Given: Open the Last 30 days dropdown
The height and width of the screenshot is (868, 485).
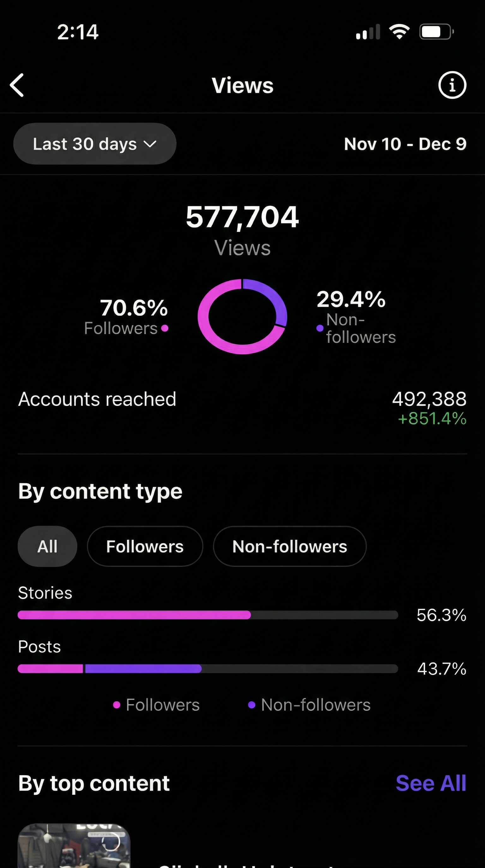Looking at the screenshot, I should pos(94,144).
